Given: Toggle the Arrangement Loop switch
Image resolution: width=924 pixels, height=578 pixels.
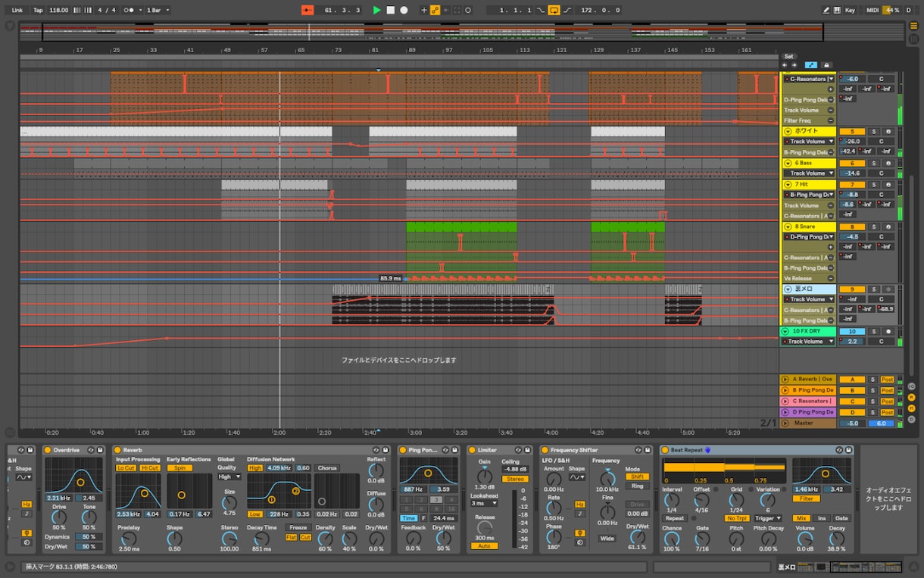Looking at the screenshot, I should click(554, 10).
